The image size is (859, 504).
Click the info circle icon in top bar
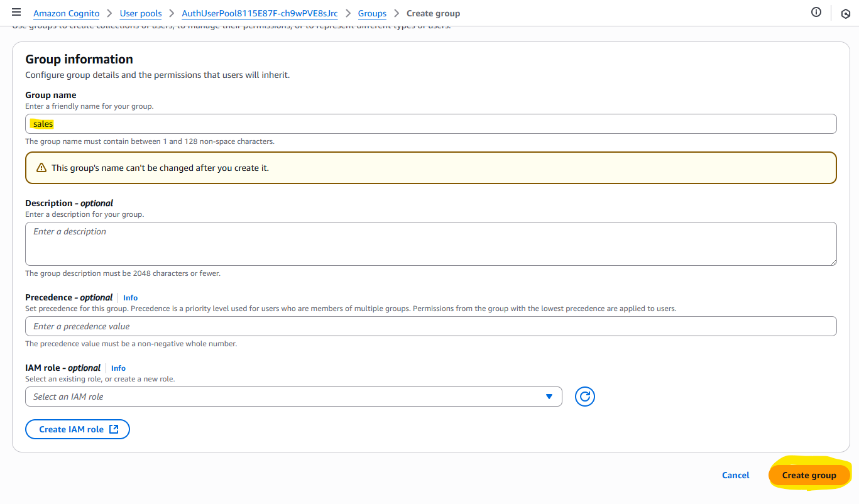816,12
